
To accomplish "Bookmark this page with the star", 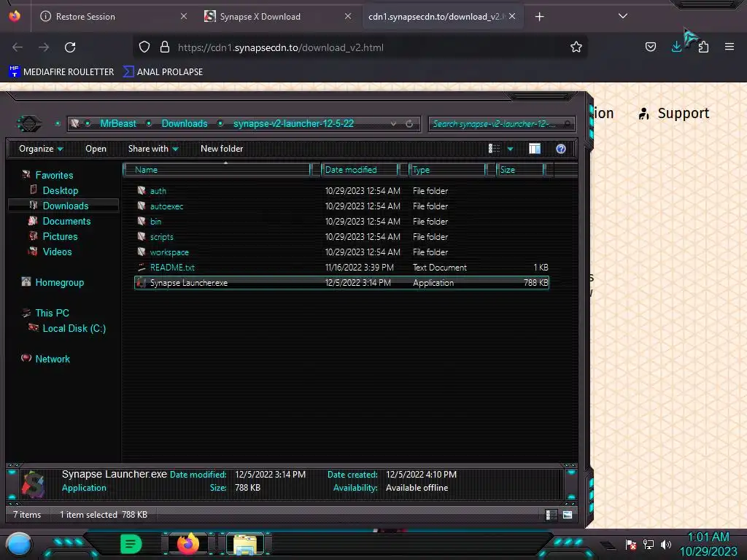I will 576,47.
